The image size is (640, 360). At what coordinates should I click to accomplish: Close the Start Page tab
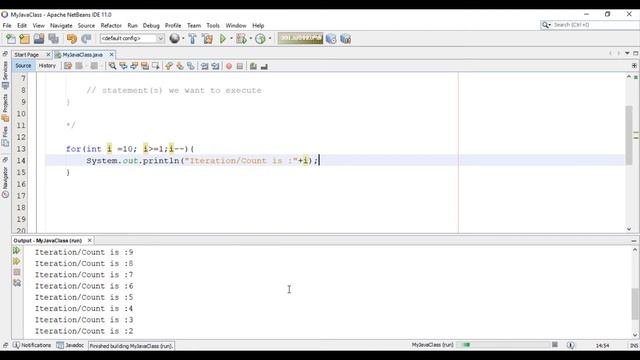(48, 54)
